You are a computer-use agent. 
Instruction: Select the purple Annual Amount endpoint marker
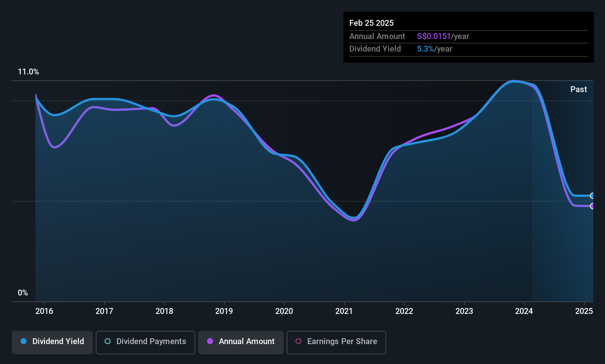click(592, 206)
